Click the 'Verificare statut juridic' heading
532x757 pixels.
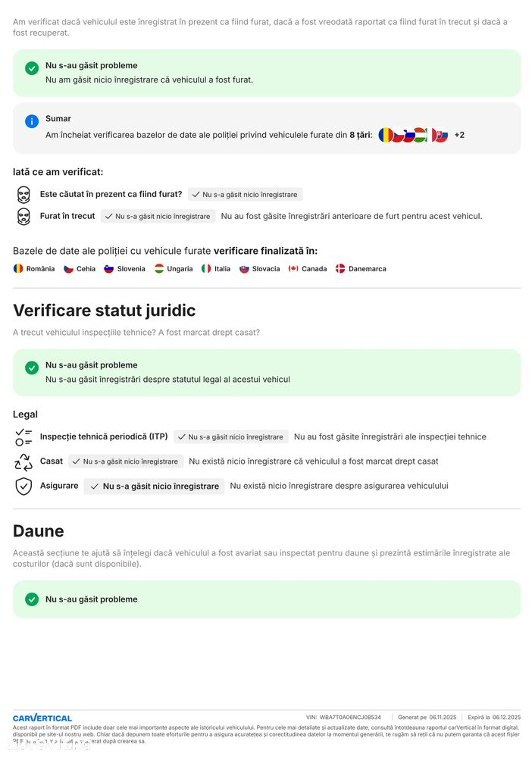tap(105, 310)
